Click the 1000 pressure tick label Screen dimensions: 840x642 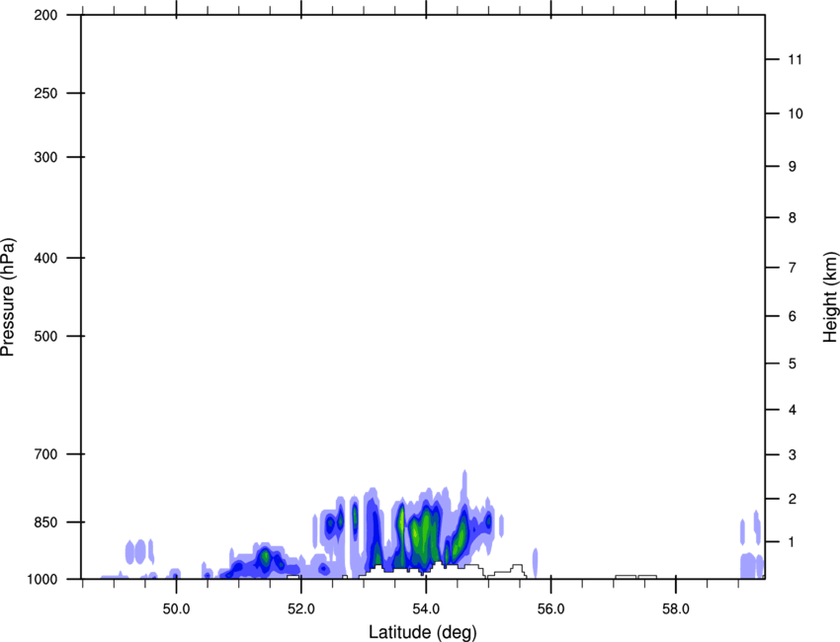click(42, 579)
